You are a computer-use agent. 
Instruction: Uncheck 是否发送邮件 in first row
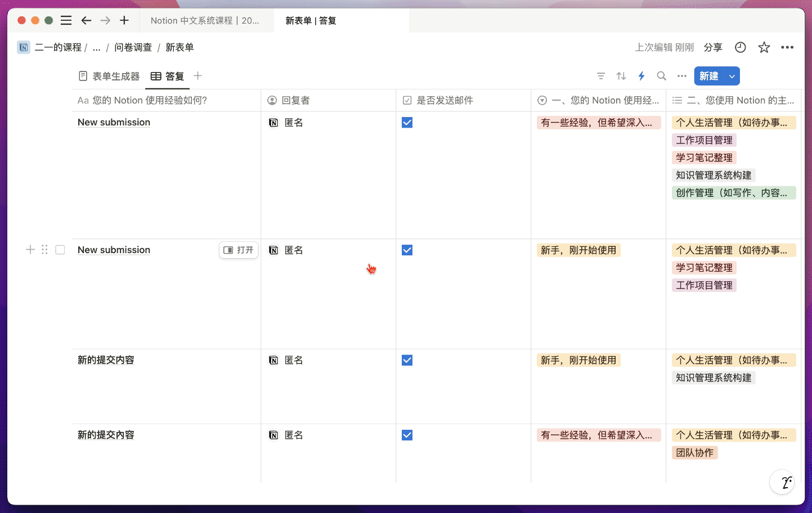[x=407, y=123]
